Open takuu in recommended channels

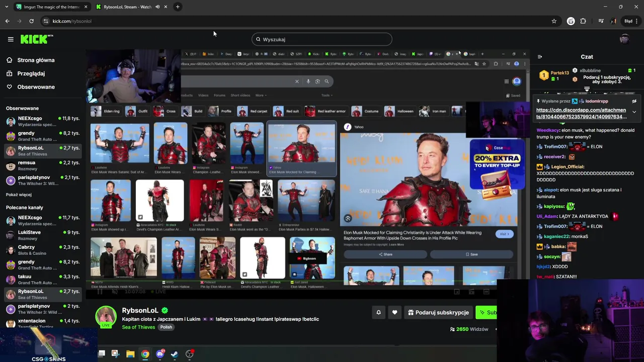[x=42, y=280]
